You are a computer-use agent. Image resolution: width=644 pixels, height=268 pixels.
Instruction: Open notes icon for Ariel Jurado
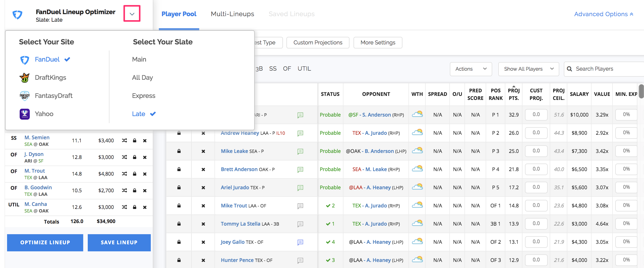(300, 188)
